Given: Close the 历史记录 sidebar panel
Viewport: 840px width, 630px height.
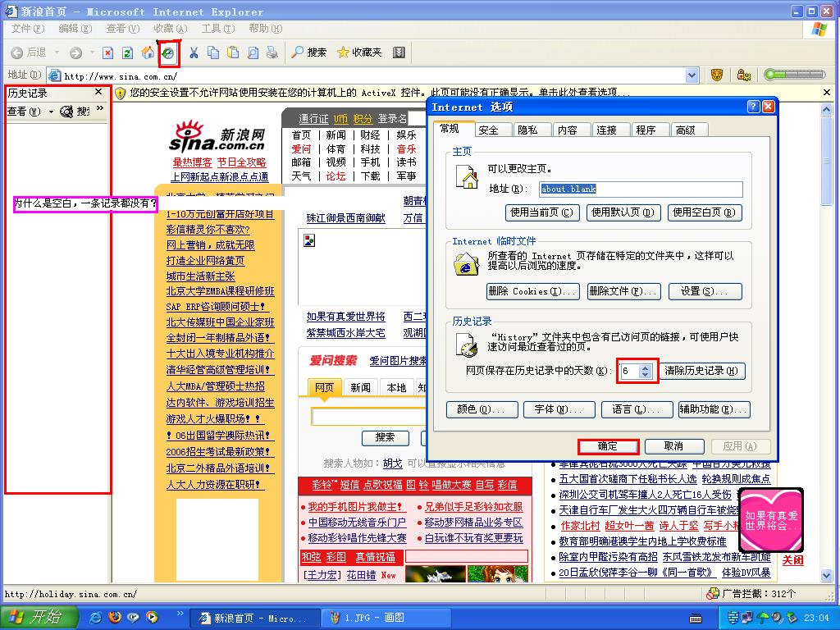Looking at the screenshot, I should (98, 93).
